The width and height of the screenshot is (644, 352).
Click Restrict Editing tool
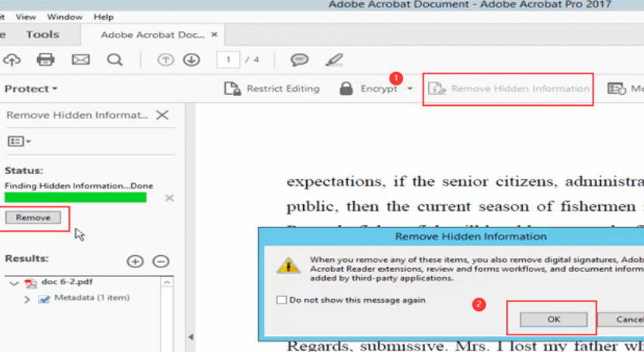point(272,89)
